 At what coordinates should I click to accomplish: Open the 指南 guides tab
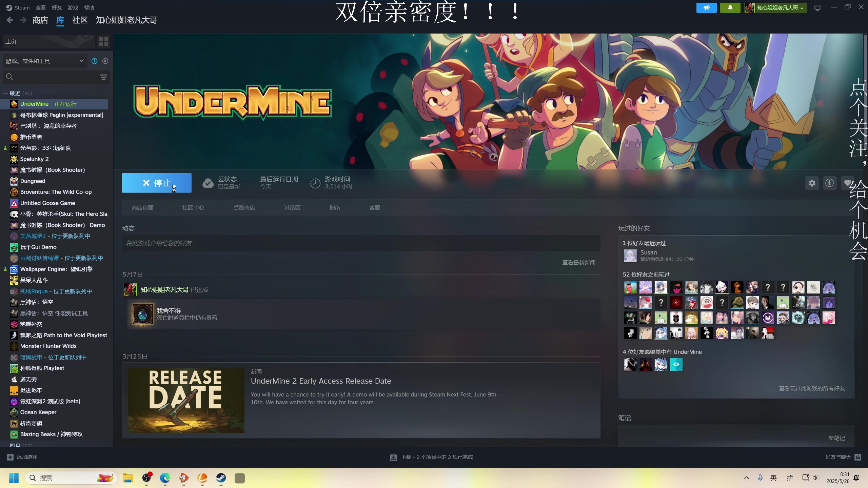coord(335,207)
